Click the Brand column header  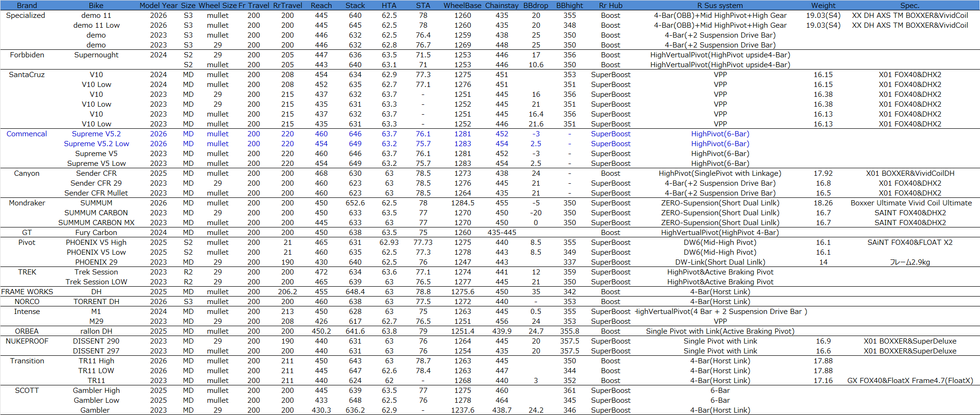pyautogui.click(x=27, y=6)
